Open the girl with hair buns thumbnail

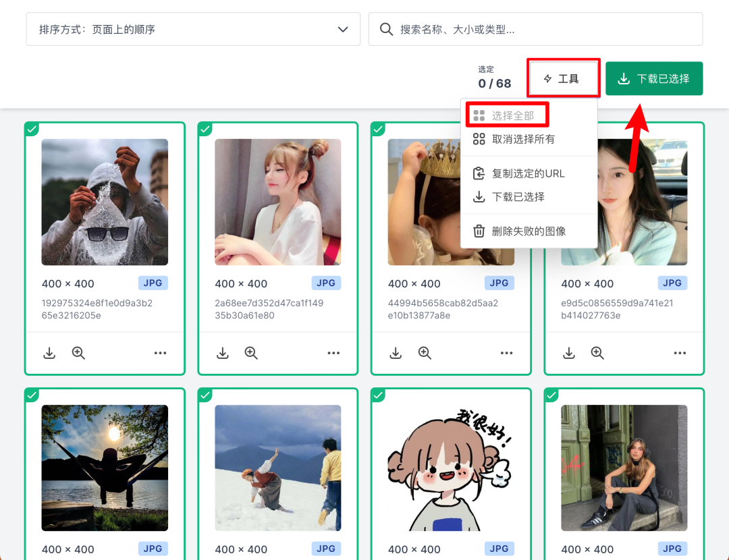(x=277, y=202)
